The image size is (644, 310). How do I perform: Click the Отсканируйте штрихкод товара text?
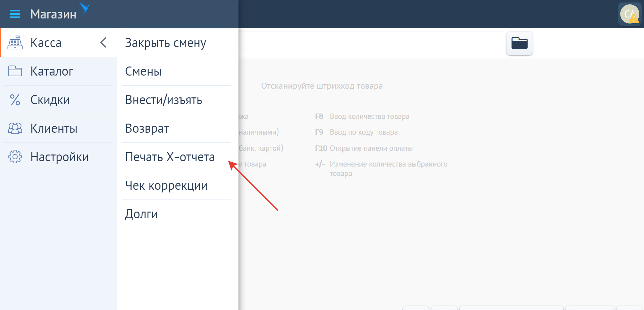click(322, 86)
